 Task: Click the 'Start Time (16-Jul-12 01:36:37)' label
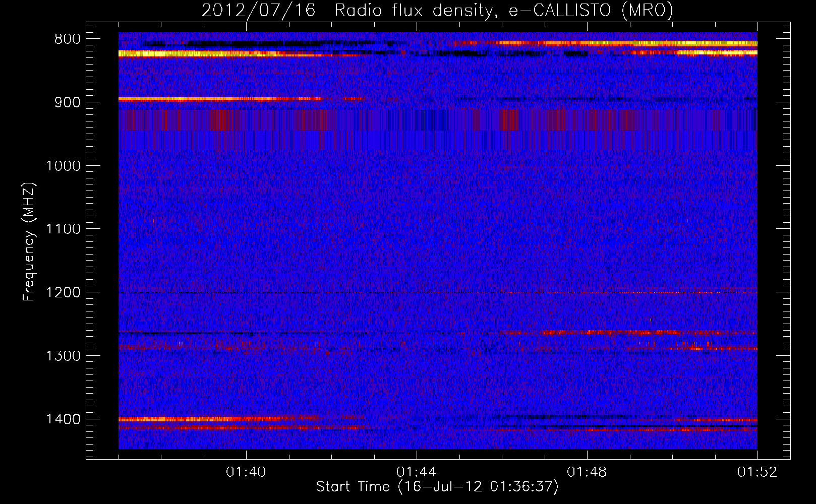point(437,487)
